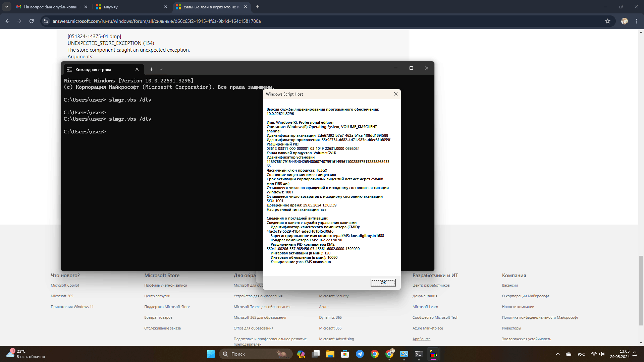
Task: Open Приложения Windows 11 footer link
Action: click(x=72, y=307)
